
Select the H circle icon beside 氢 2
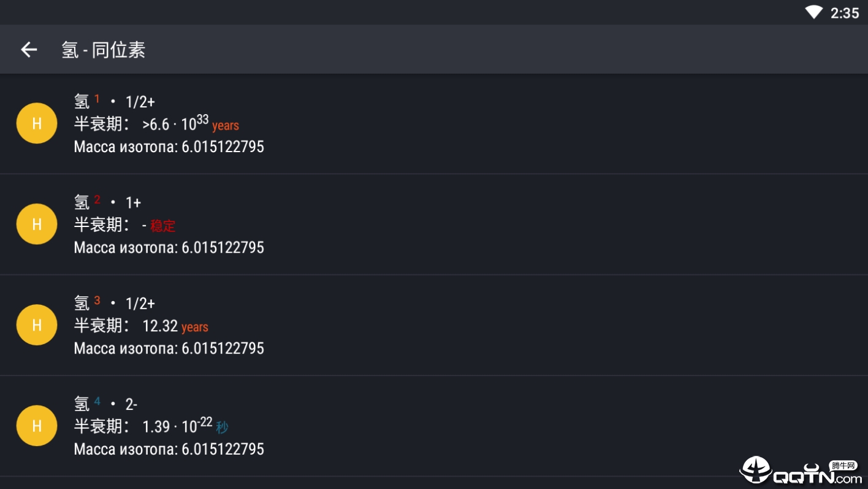36,223
